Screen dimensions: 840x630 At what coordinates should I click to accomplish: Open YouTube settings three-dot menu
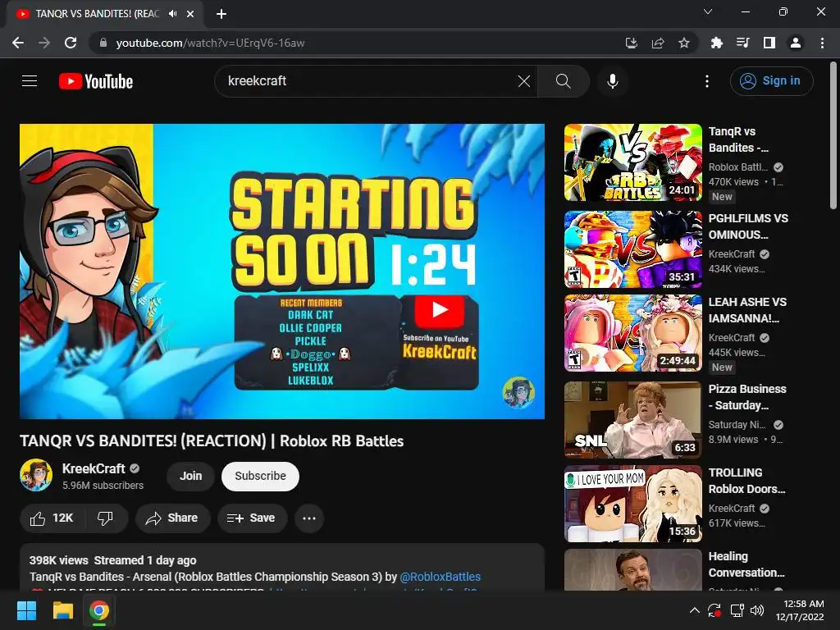click(707, 81)
